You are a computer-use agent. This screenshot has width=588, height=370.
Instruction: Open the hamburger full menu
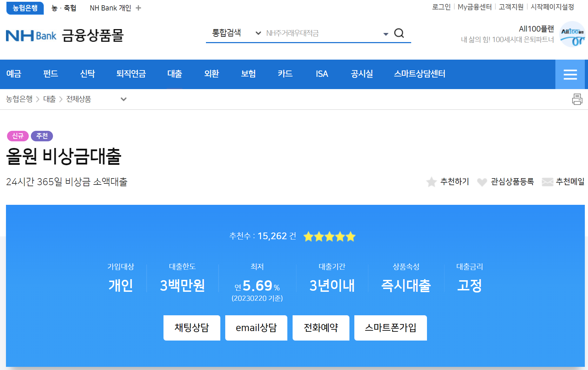570,74
